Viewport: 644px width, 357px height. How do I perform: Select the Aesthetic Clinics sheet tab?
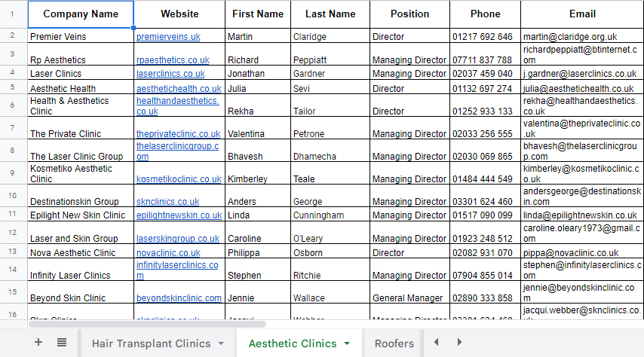(293, 343)
